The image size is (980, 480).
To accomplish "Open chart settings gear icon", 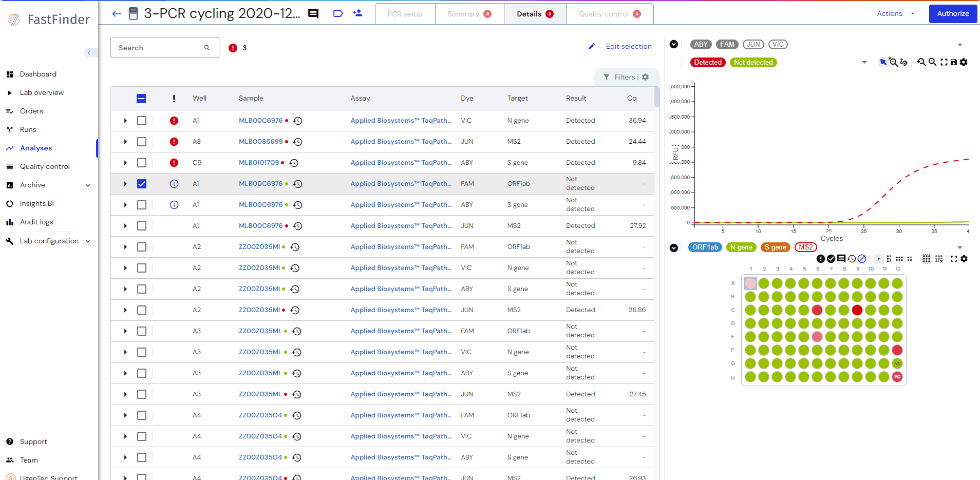I will coord(964,62).
